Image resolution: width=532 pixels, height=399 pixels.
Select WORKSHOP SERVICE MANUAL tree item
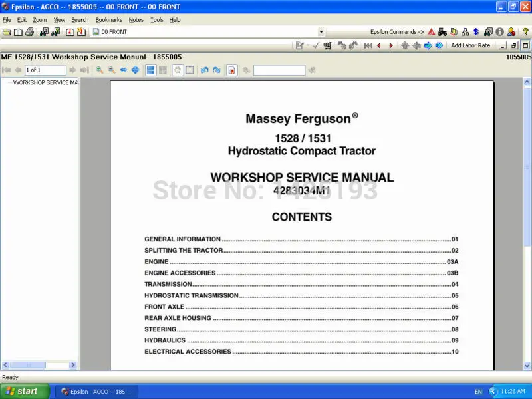(45, 82)
